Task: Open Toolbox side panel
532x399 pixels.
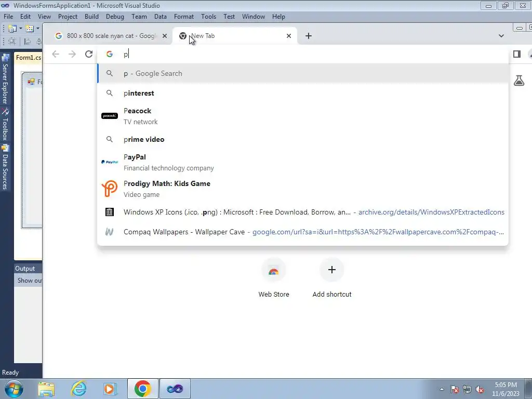Action: (5, 124)
